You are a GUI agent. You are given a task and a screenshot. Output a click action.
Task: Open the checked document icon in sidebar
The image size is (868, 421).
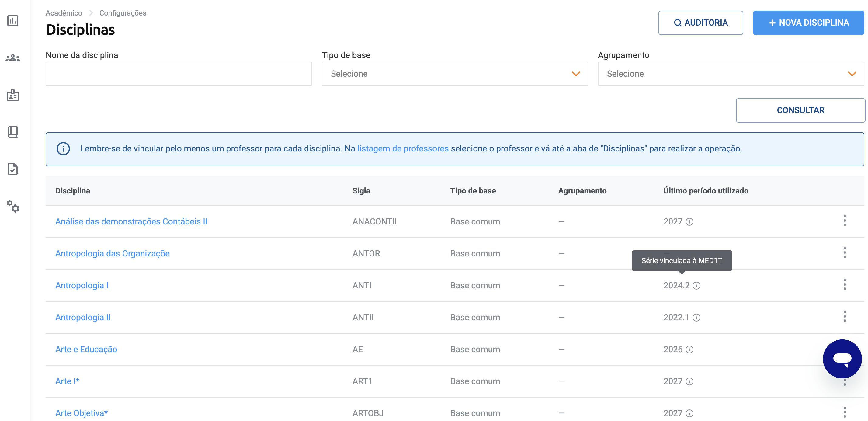(x=13, y=169)
